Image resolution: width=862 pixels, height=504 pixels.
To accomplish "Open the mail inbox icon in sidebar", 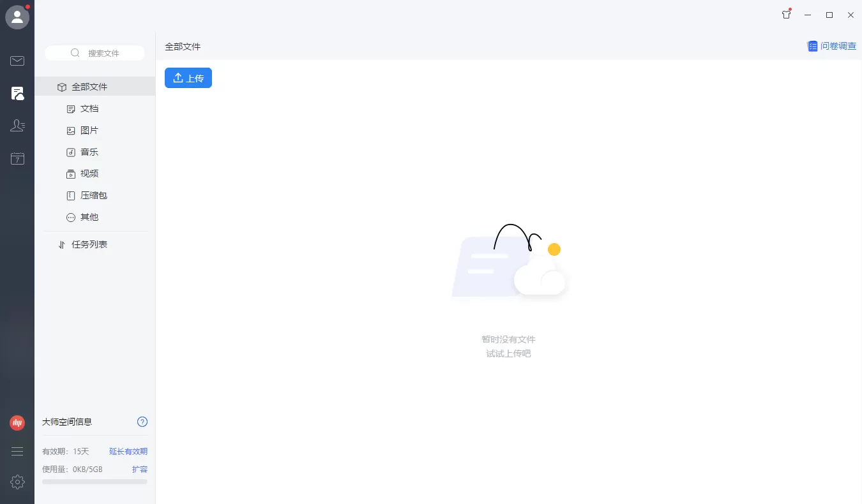I will [17, 61].
